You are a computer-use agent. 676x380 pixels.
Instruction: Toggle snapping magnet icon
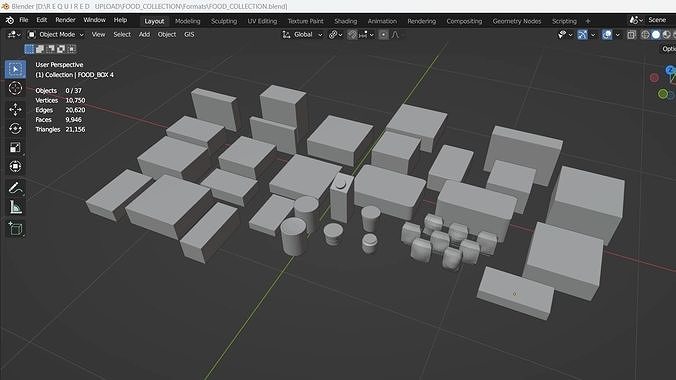(352, 35)
